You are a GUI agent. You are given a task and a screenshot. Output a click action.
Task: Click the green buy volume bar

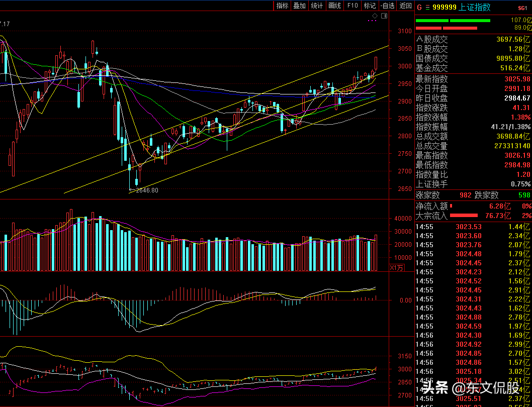click(453, 21)
